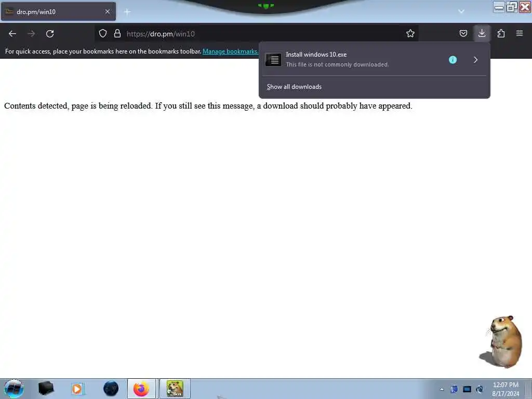Open the Save to Pocket button
This screenshot has width=532, height=399.
click(463, 33)
